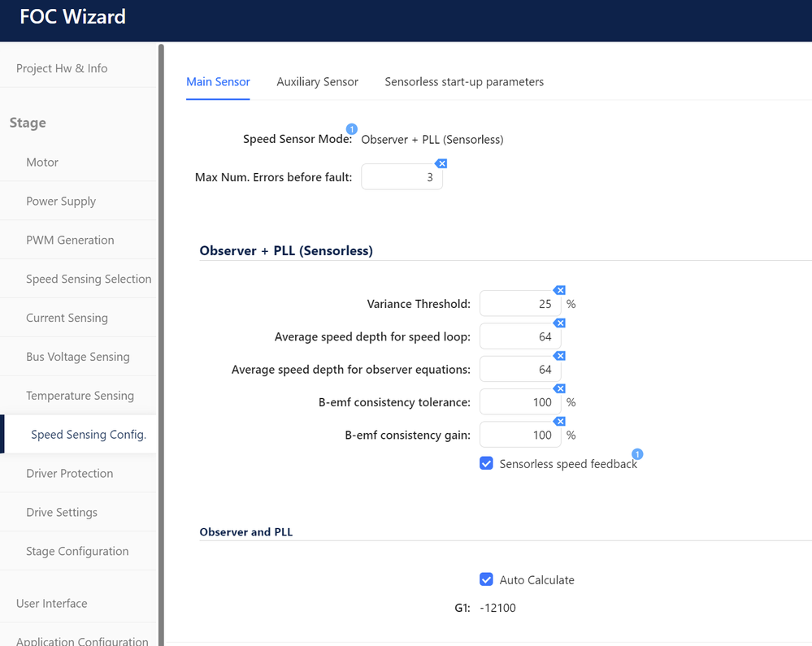Open Sensorless start-up parameters tab
This screenshot has width=812, height=646.
464,82
